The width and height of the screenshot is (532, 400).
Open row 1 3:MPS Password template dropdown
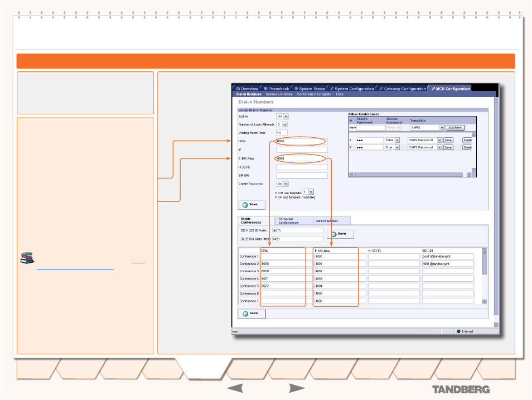point(425,140)
